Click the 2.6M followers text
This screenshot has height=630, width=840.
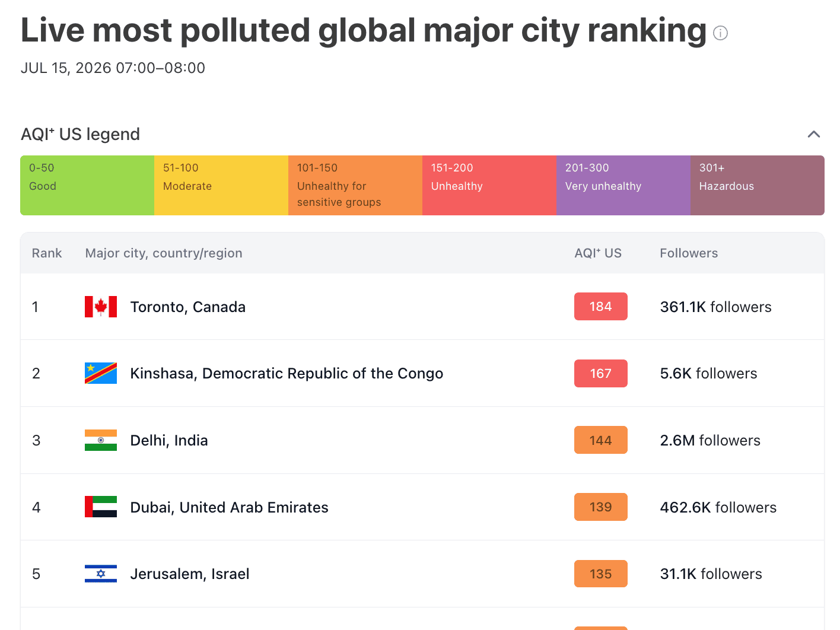pos(710,440)
